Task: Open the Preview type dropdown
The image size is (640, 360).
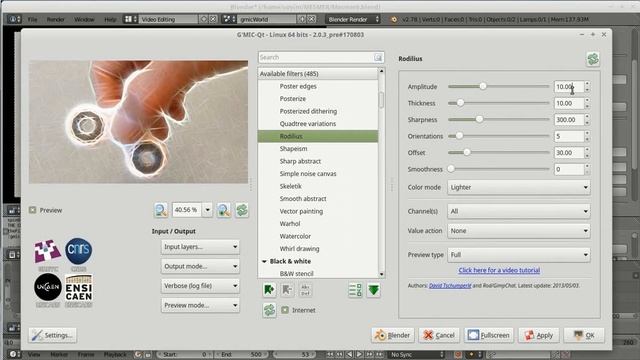Action: [519, 255]
